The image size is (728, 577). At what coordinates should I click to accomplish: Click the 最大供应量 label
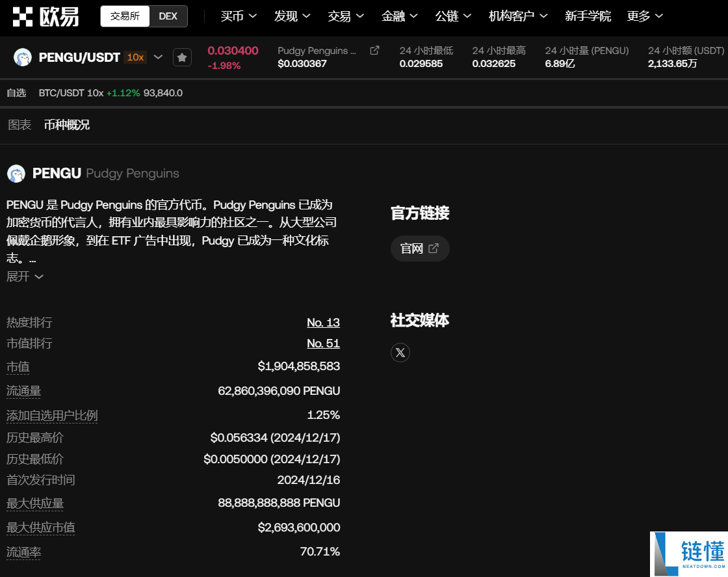click(35, 503)
